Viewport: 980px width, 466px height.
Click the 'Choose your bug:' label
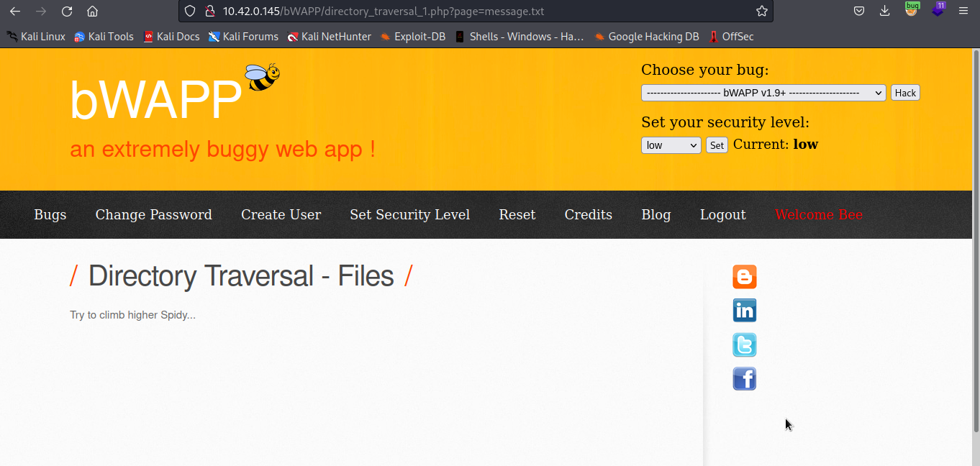(x=705, y=70)
